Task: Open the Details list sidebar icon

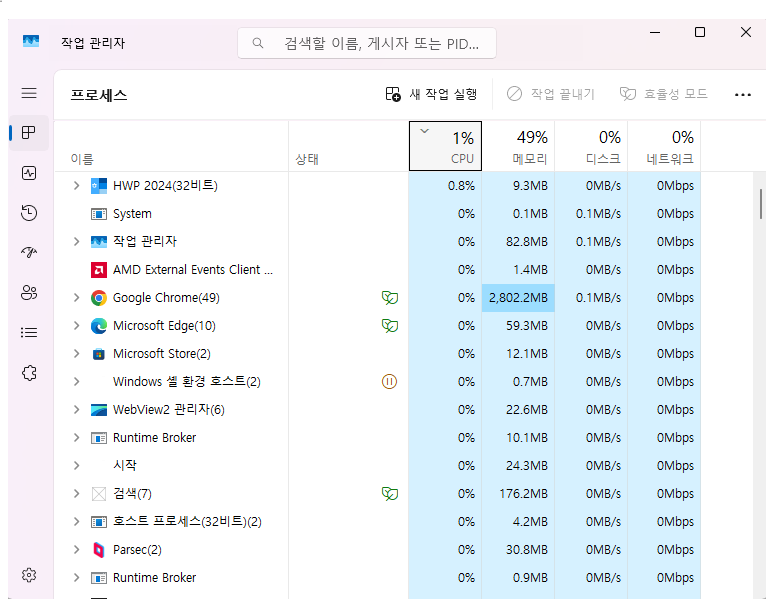Action: click(29, 333)
